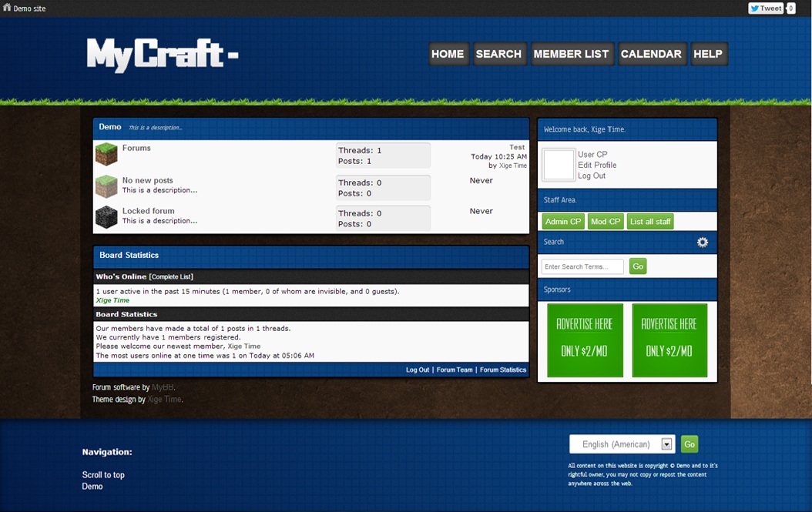The height and width of the screenshot is (512, 812).
Task: Open the SEARCH menu item
Action: coord(498,54)
